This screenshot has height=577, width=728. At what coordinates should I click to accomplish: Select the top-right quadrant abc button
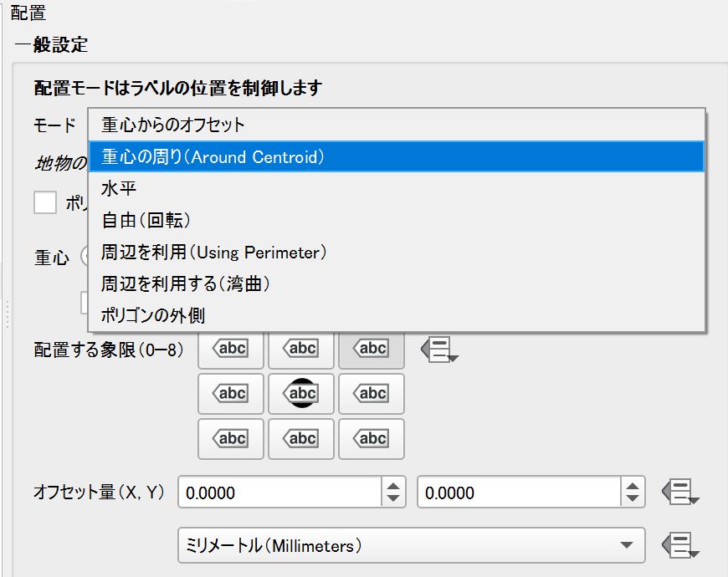pos(372,349)
